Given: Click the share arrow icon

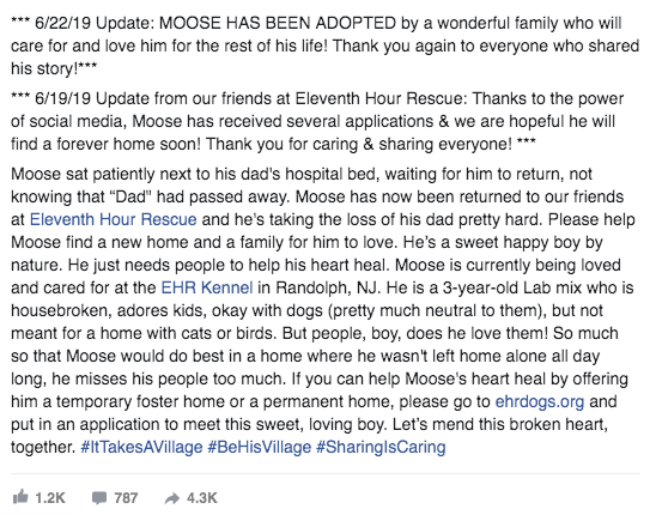Looking at the screenshot, I should pyautogui.click(x=172, y=498).
